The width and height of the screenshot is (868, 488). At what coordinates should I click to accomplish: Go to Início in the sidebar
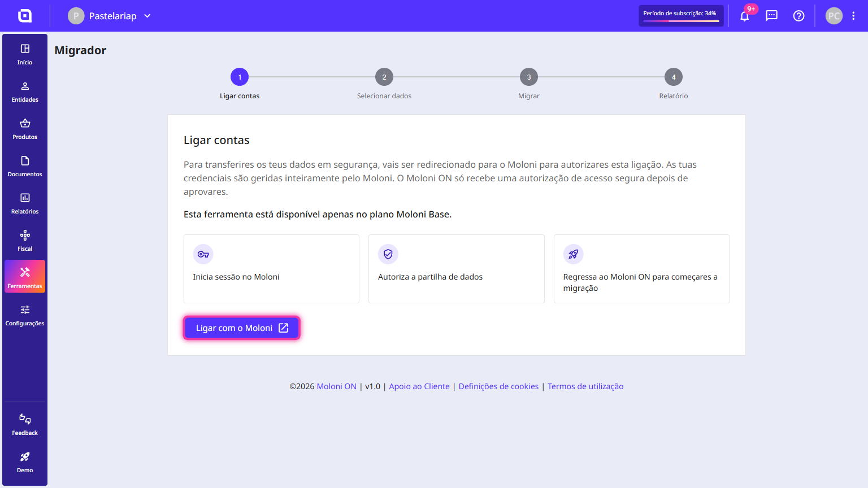(x=25, y=55)
